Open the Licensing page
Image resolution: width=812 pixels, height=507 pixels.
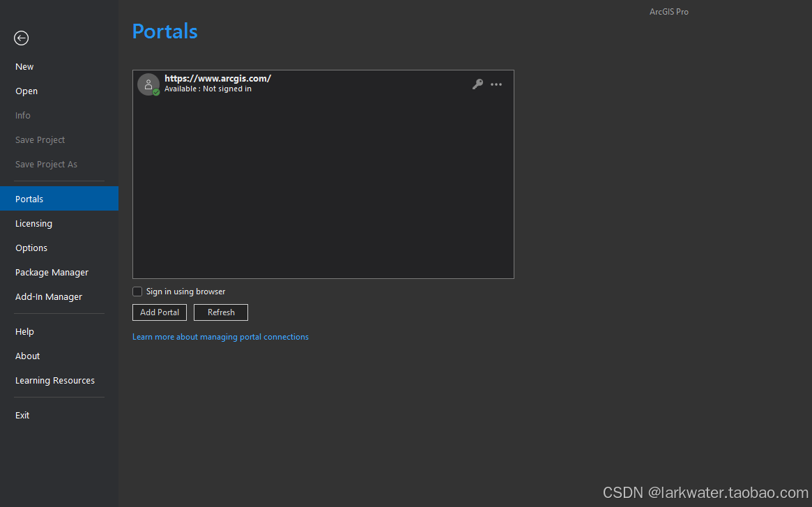point(59,223)
